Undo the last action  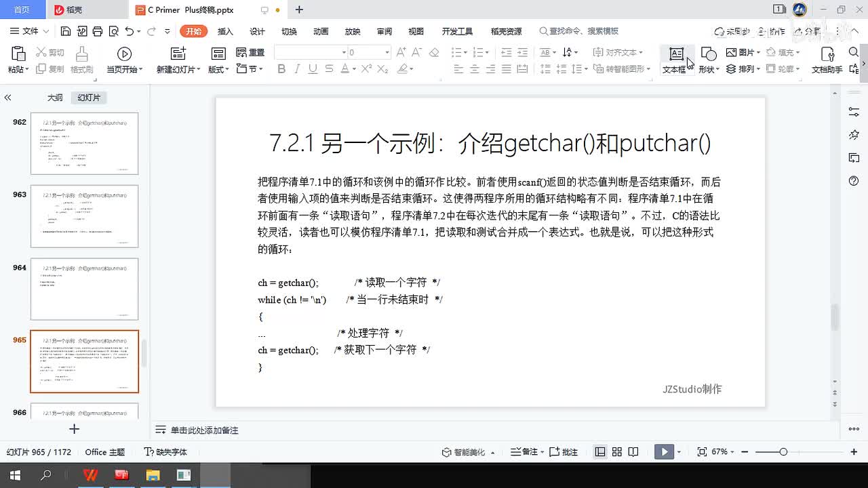coord(130,31)
